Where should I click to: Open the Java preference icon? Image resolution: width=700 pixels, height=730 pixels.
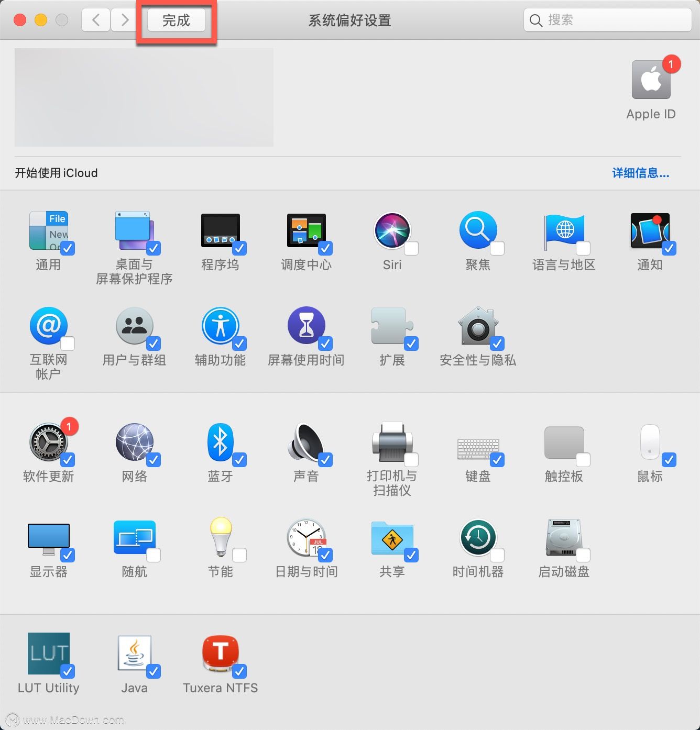click(x=134, y=654)
